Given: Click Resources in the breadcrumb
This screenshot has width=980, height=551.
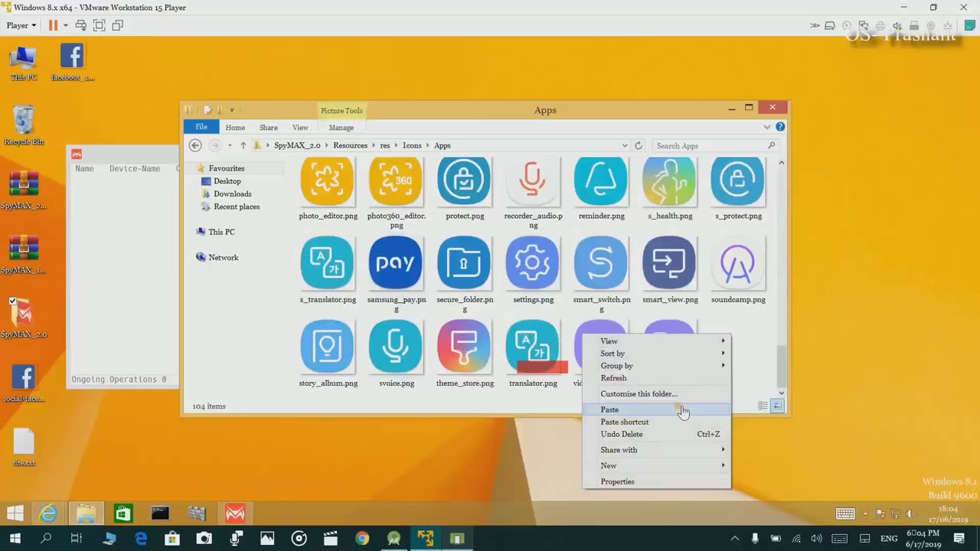Looking at the screenshot, I should coord(350,145).
